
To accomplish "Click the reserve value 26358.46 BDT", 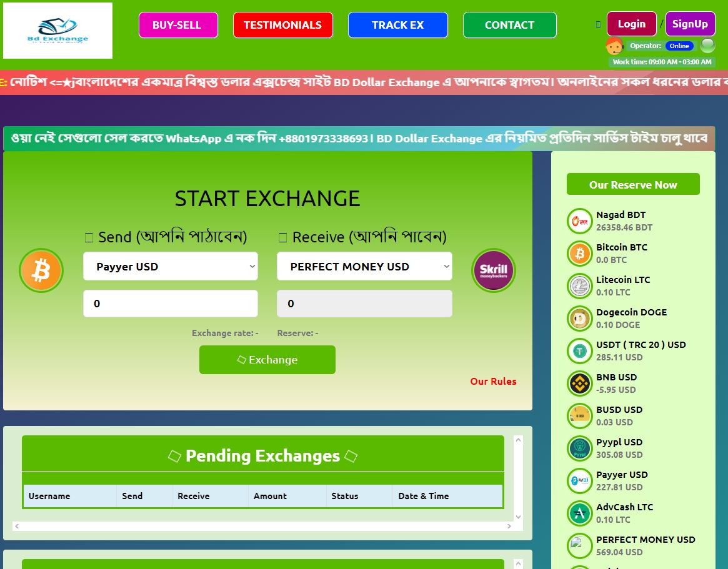I will [624, 227].
